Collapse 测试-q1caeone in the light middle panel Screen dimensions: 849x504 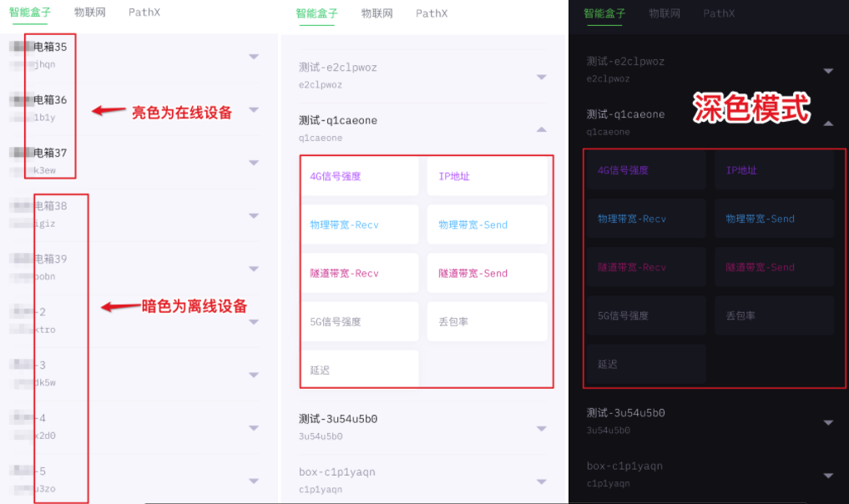click(x=542, y=129)
